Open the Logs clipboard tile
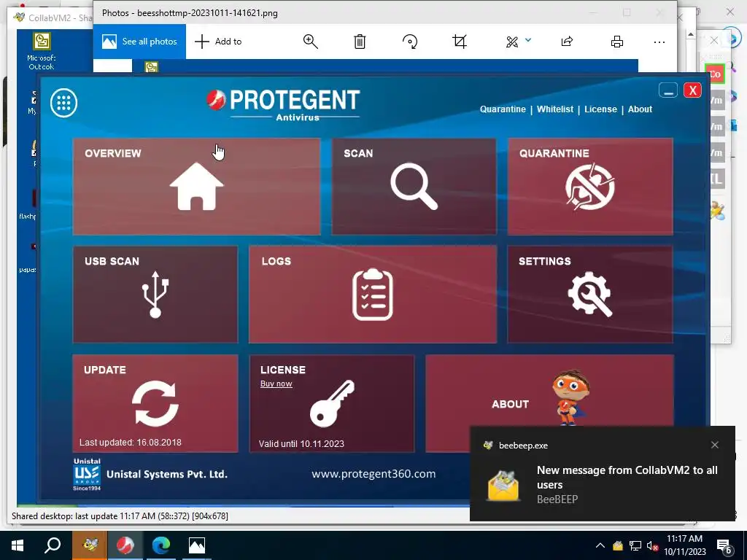747x560 pixels. click(x=373, y=294)
